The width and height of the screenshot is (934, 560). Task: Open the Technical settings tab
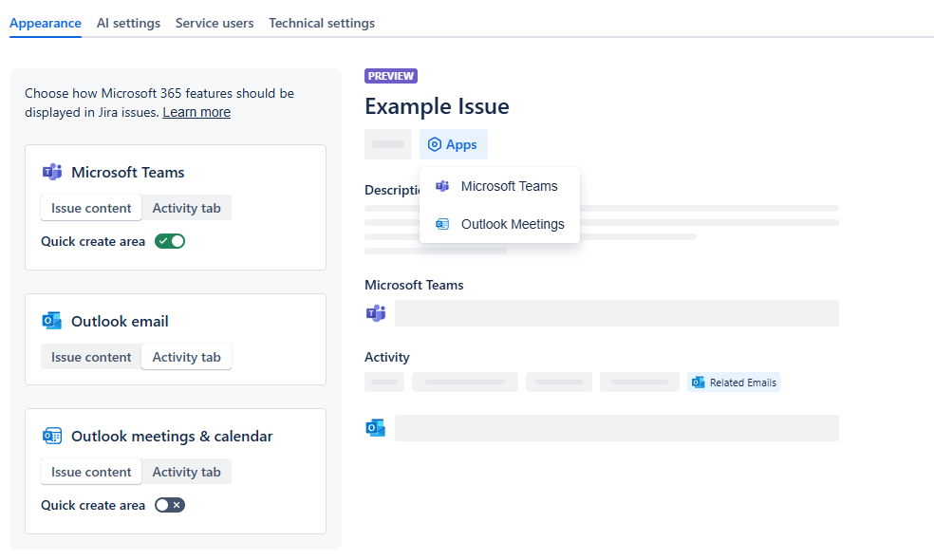[x=322, y=23]
